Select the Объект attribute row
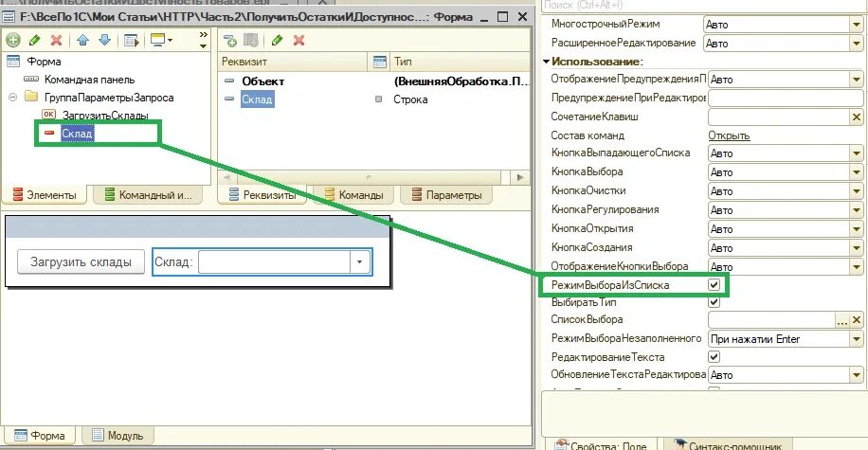This screenshot has height=450, width=868. (262, 81)
